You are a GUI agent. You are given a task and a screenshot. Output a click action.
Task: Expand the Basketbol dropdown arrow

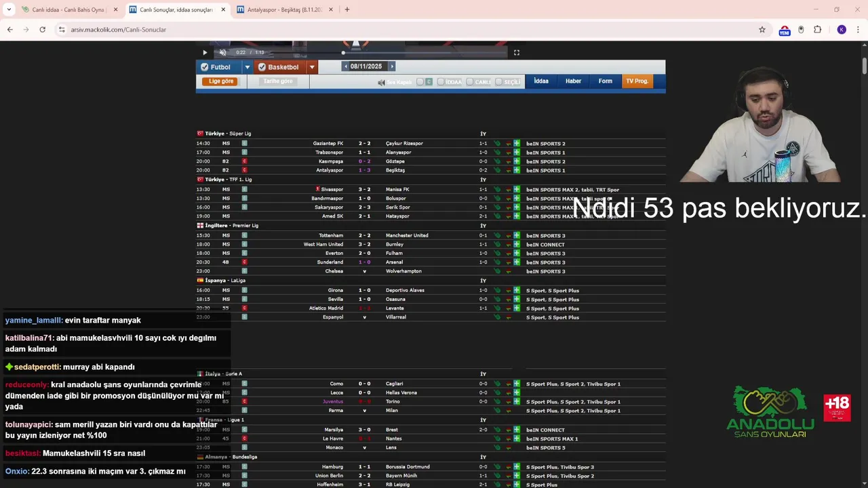coord(312,67)
